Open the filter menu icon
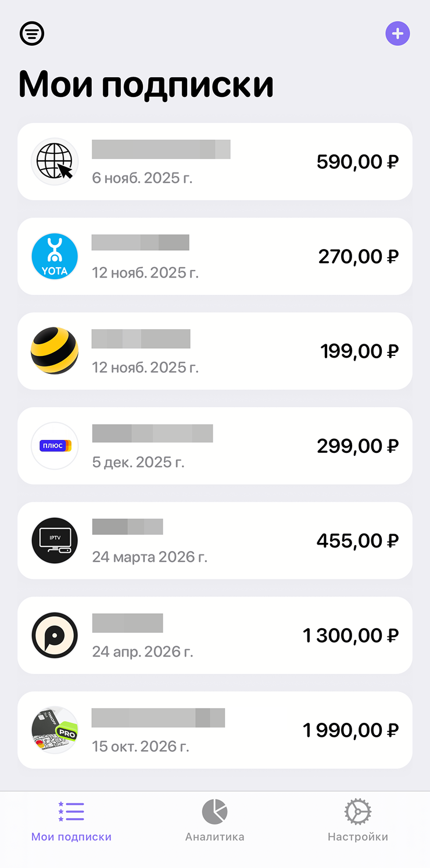 (x=32, y=34)
